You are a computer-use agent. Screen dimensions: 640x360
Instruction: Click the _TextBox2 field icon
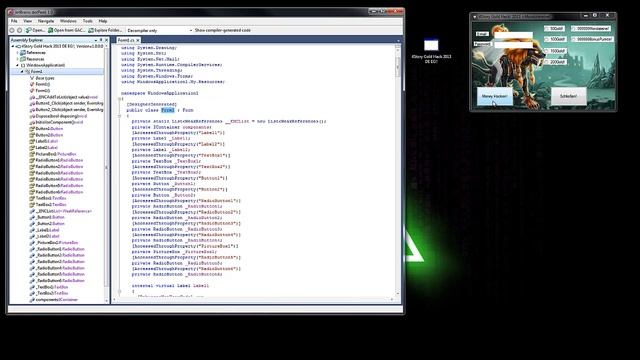coord(32,293)
